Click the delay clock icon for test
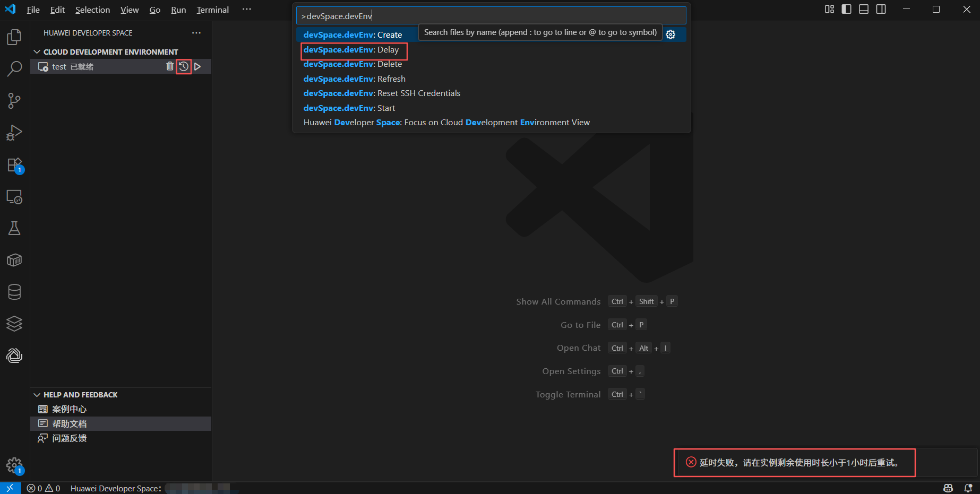The height and width of the screenshot is (494, 980). tap(184, 66)
